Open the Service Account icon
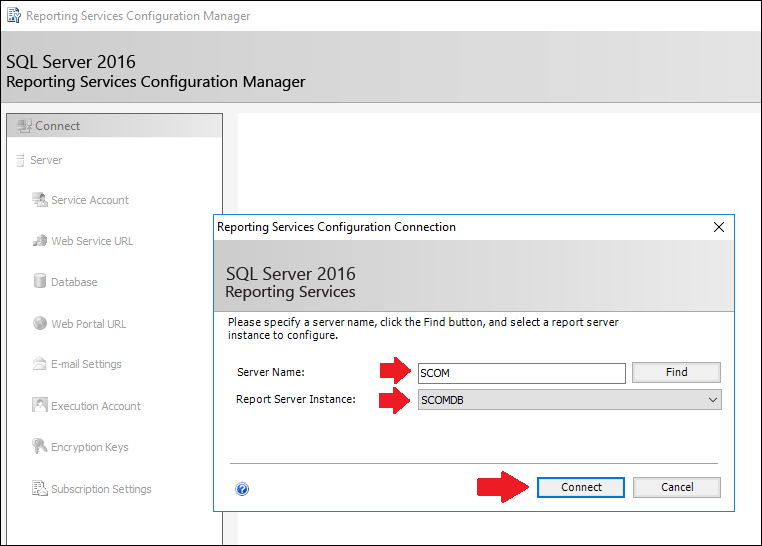The image size is (762, 546). (39, 200)
